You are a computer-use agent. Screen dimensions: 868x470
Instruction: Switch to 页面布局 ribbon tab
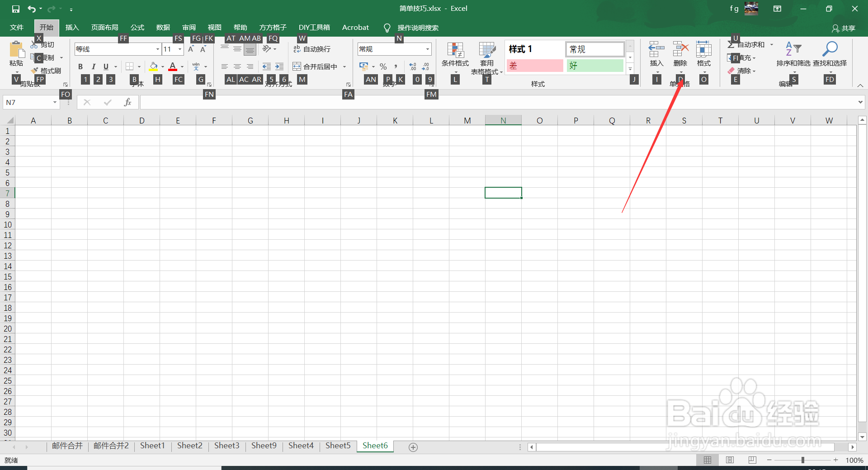(x=104, y=28)
